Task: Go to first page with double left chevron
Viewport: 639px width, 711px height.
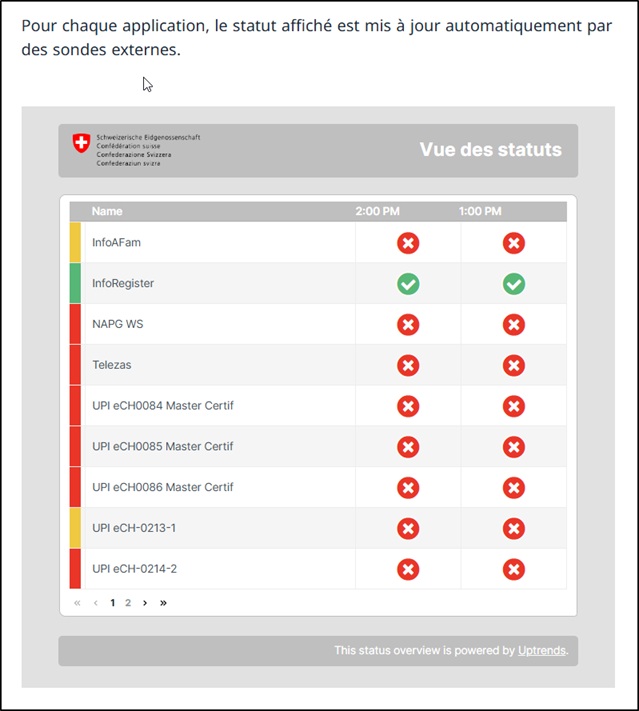Action: pos(77,603)
